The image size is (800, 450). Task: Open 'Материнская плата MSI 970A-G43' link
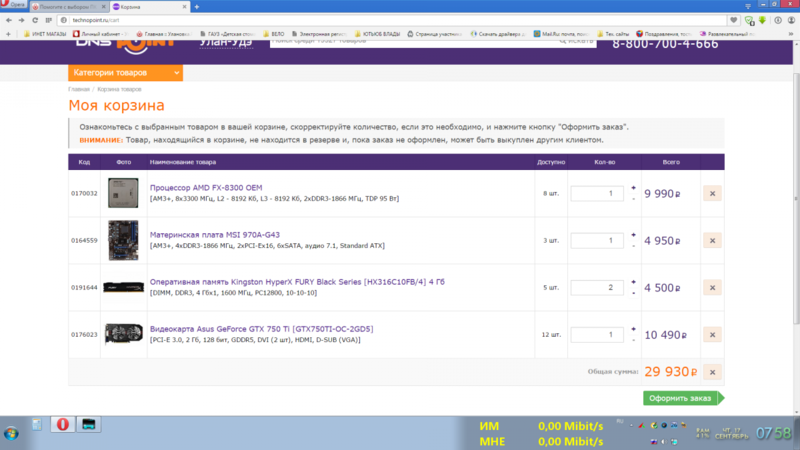point(214,234)
